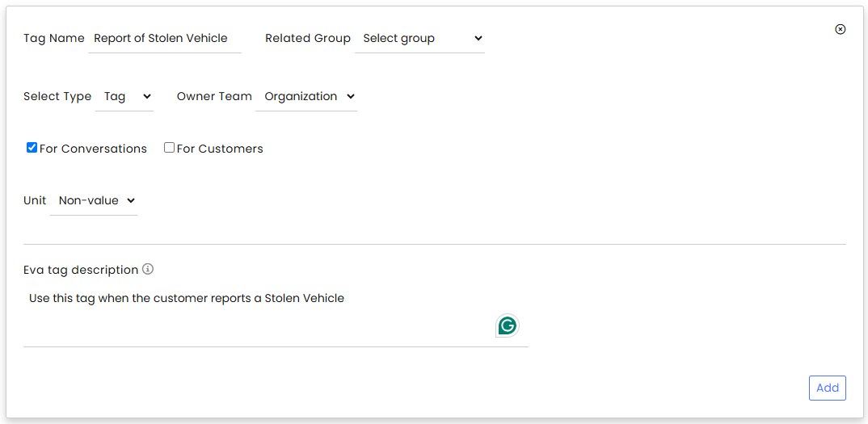Enable the For Customers checkbox
The image size is (868, 424).
click(170, 148)
